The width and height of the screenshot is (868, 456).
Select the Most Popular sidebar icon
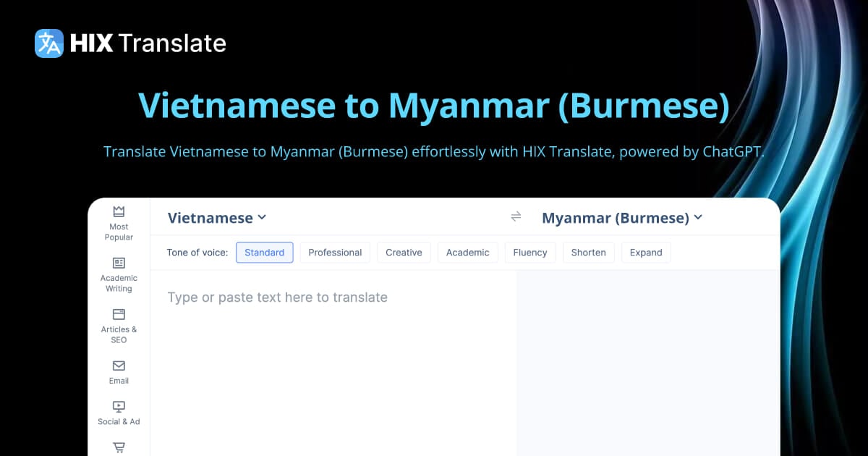[x=118, y=213]
